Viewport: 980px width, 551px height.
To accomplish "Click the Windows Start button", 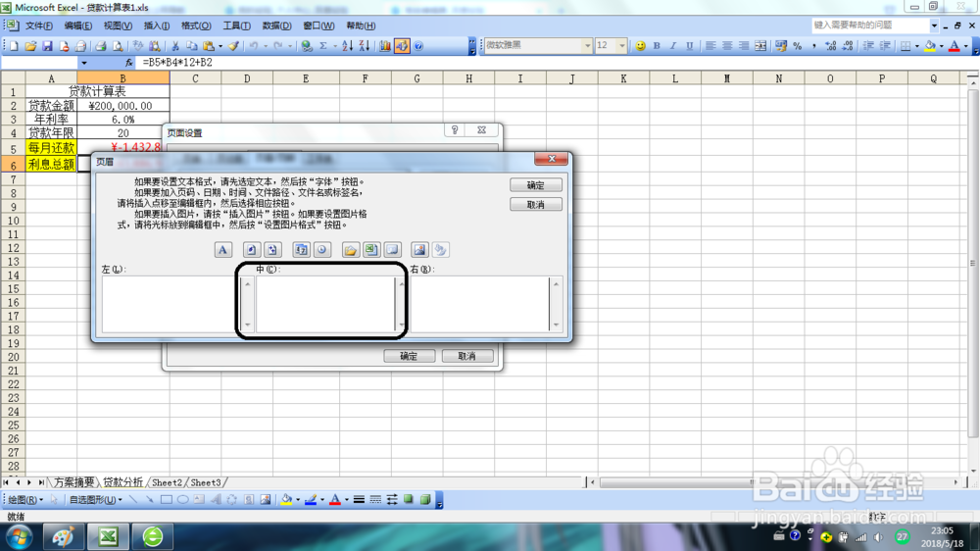I will [20, 537].
